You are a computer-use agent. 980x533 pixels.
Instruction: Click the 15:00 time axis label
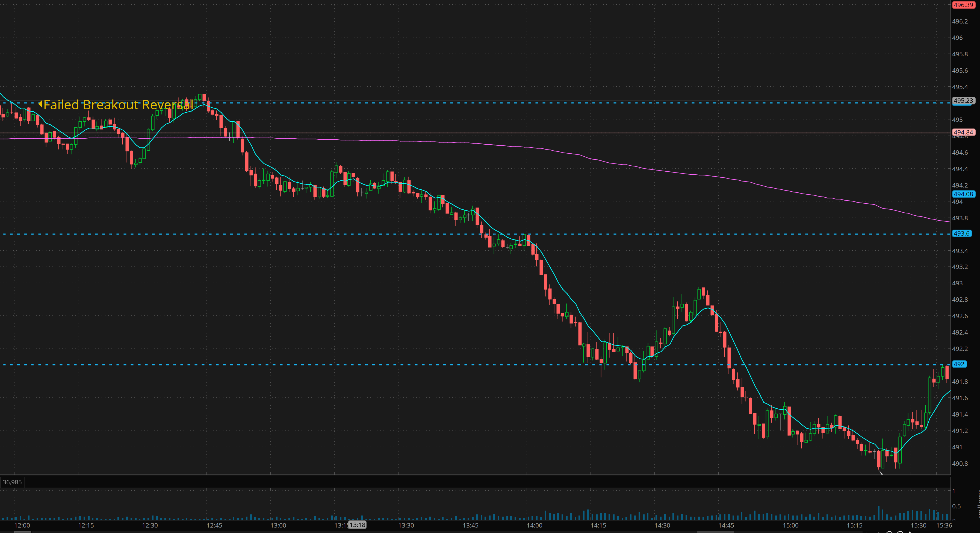790,525
